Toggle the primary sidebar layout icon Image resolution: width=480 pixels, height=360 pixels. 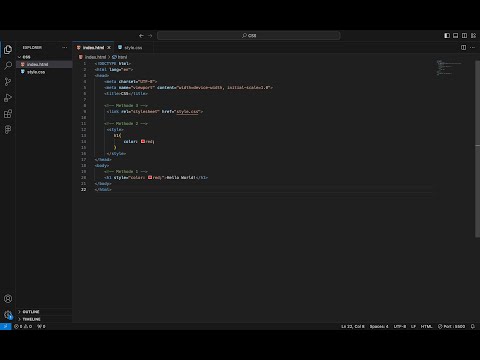tap(447, 35)
